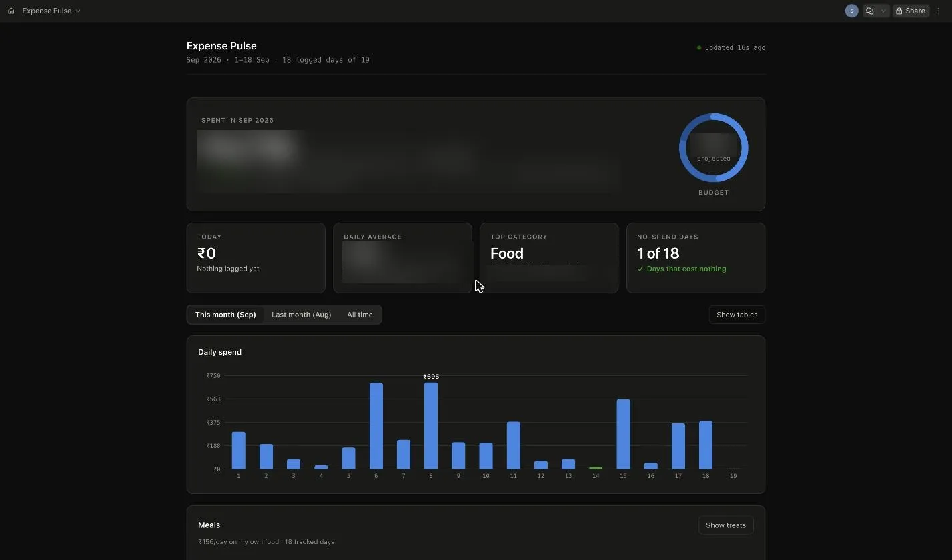Click the "1 of 18" no-spend days value

coord(658,253)
